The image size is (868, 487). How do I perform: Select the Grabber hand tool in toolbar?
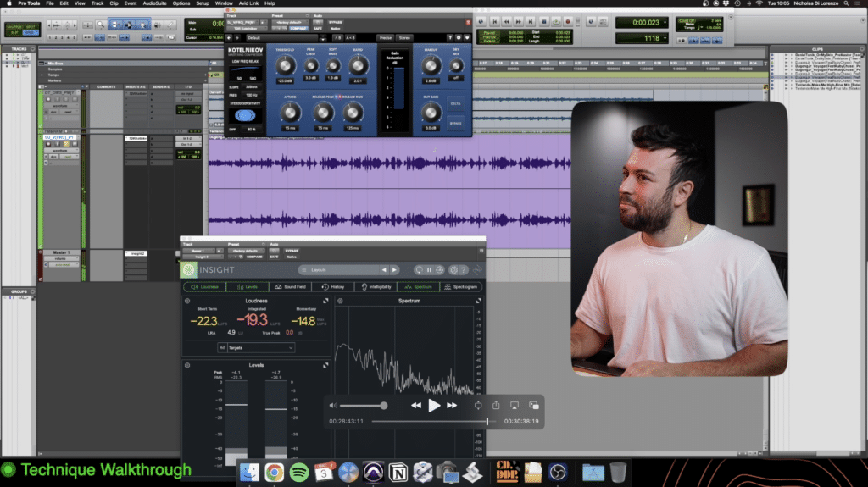click(142, 25)
